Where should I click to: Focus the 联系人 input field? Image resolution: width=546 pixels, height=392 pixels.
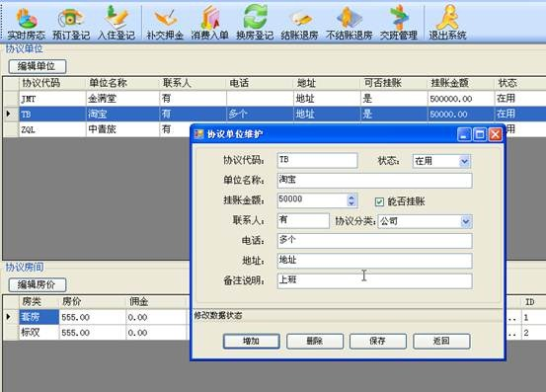tap(303, 221)
